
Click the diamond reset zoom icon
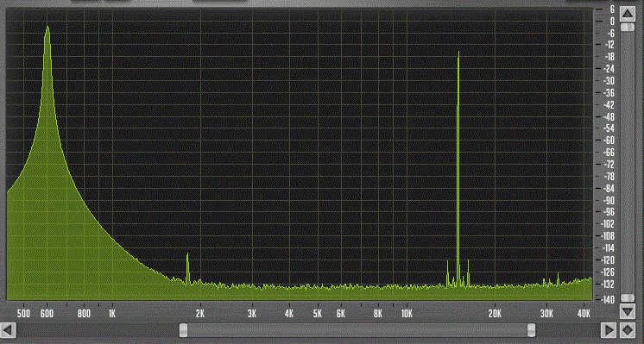point(627,330)
